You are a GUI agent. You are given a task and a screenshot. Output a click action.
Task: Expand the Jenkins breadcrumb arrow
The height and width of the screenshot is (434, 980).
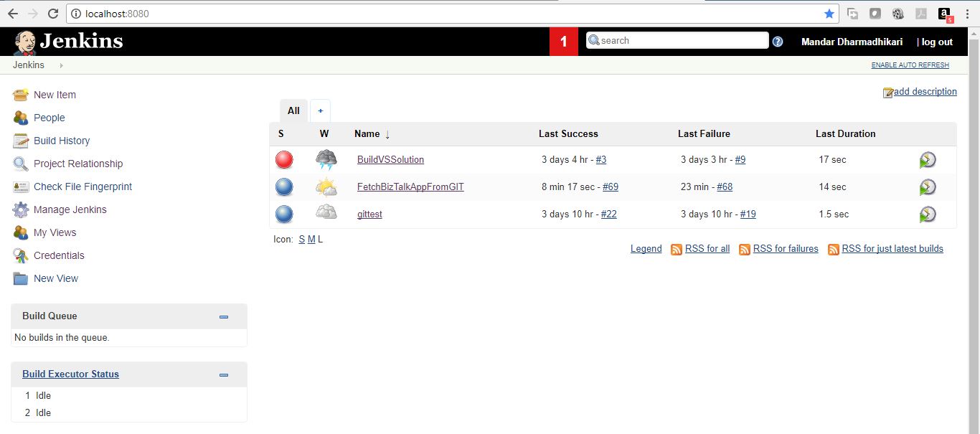point(61,65)
